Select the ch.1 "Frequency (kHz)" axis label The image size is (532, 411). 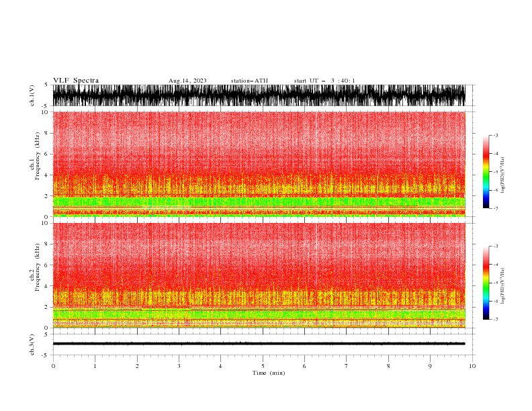tap(38, 156)
